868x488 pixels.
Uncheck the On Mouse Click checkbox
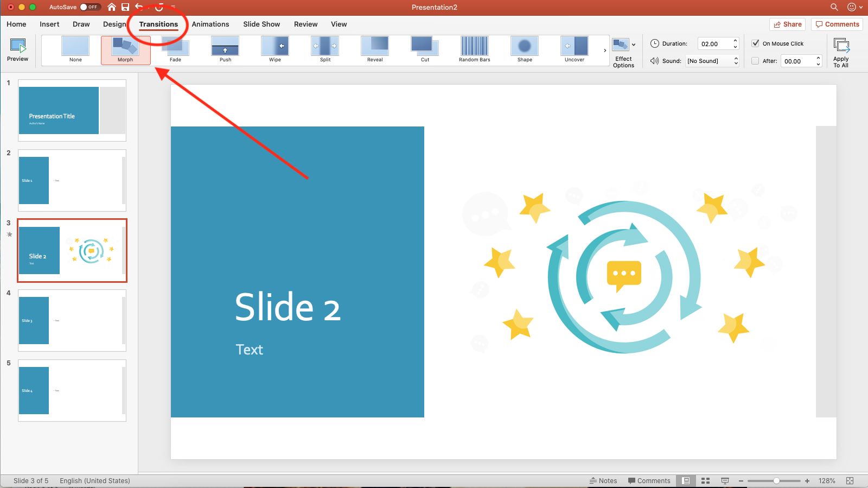[755, 43]
